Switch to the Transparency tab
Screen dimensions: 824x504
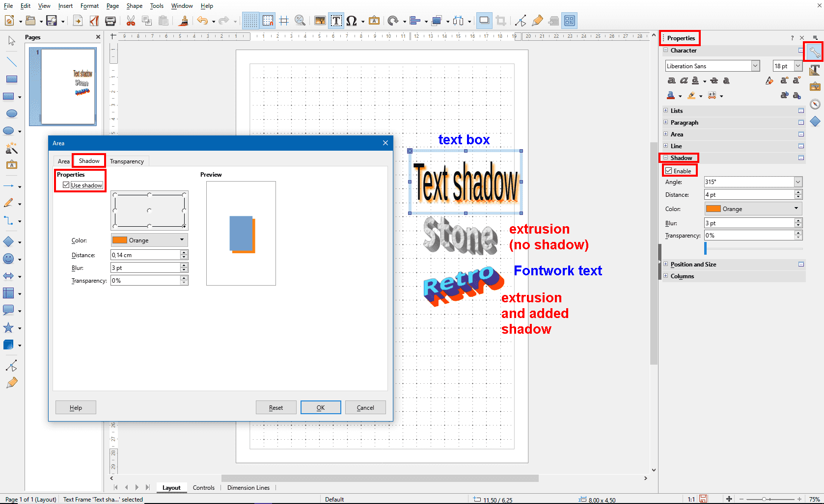coord(127,161)
